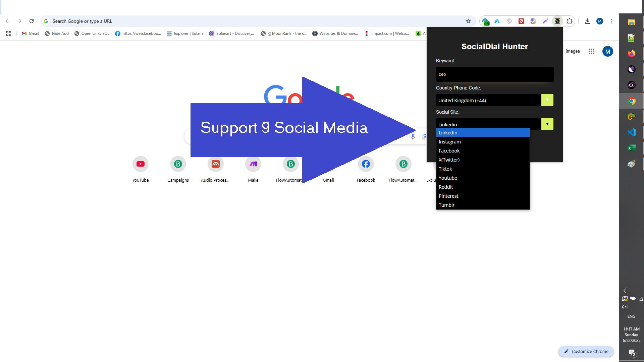This screenshot has height=362, width=644.
Task: Click the bookmark star icon in address bar
Action: coord(468,21)
